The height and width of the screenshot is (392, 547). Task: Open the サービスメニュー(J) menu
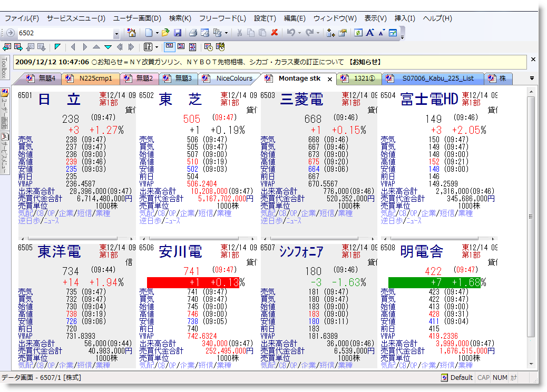tap(76, 18)
